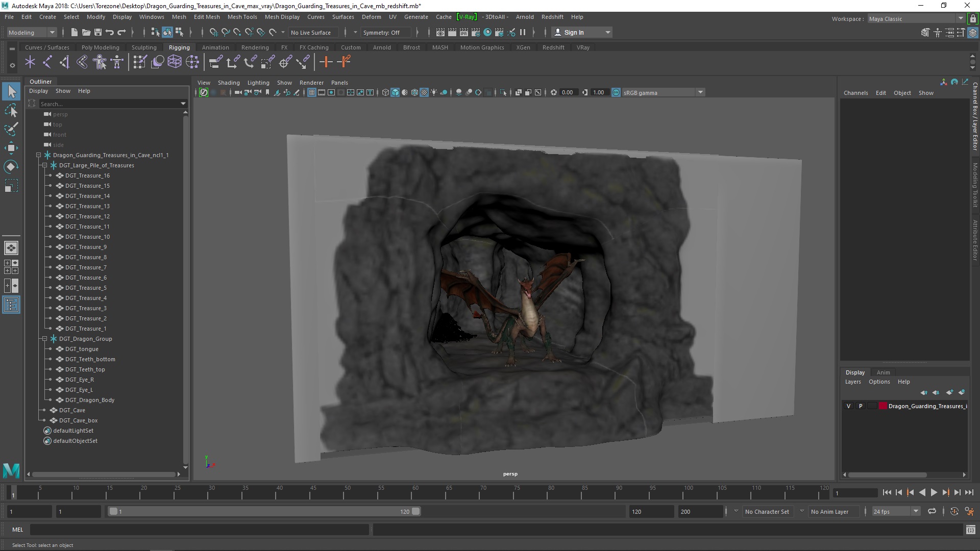This screenshot has height=551, width=980.
Task: Activate the Move tool in toolbox
Action: [11, 148]
